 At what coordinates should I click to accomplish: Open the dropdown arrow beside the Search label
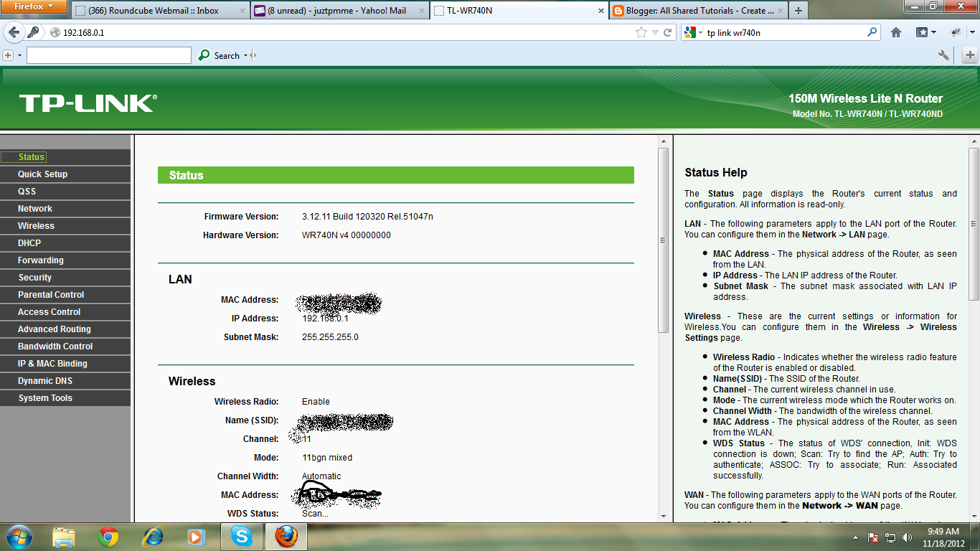point(245,55)
